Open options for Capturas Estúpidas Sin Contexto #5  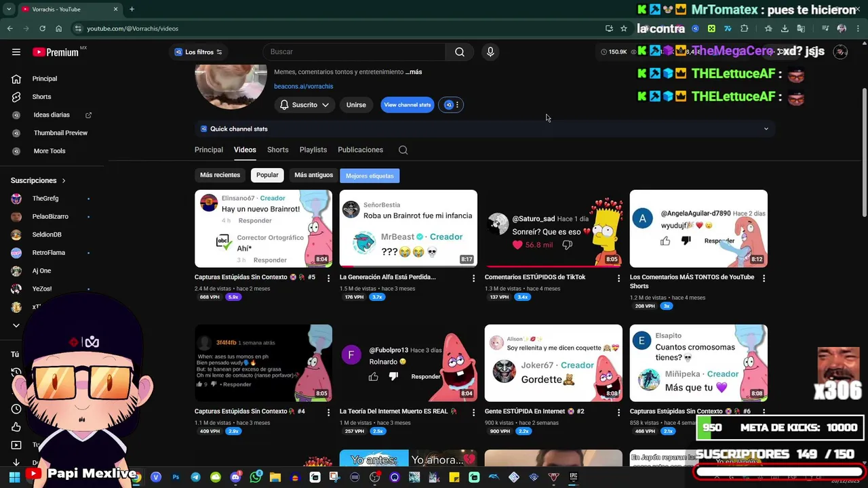329,279
